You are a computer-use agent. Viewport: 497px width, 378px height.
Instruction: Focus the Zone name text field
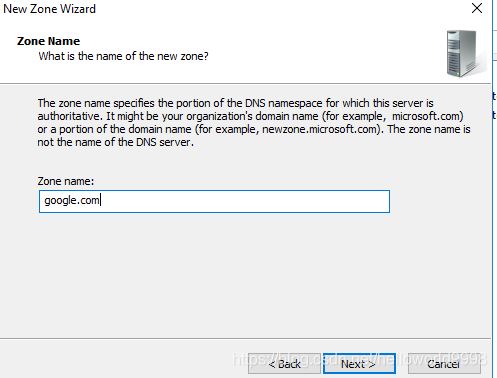(x=214, y=201)
